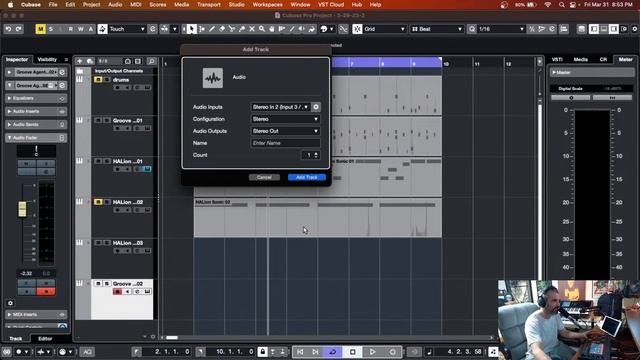Toggle iterative Quantize Q button
The height and width of the screenshot is (360, 640).
[x=472, y=29]
